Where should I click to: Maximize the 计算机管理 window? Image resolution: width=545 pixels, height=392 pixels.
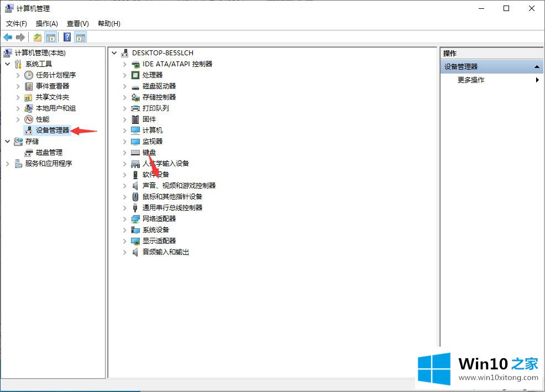point(506,8)
